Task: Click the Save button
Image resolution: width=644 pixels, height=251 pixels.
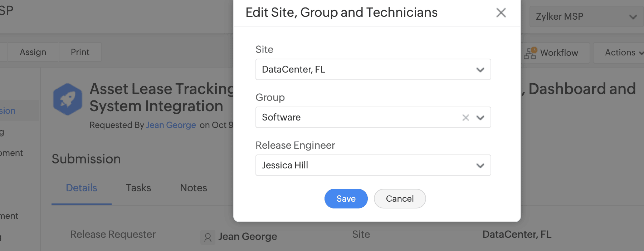Action: tap(346, 198)
